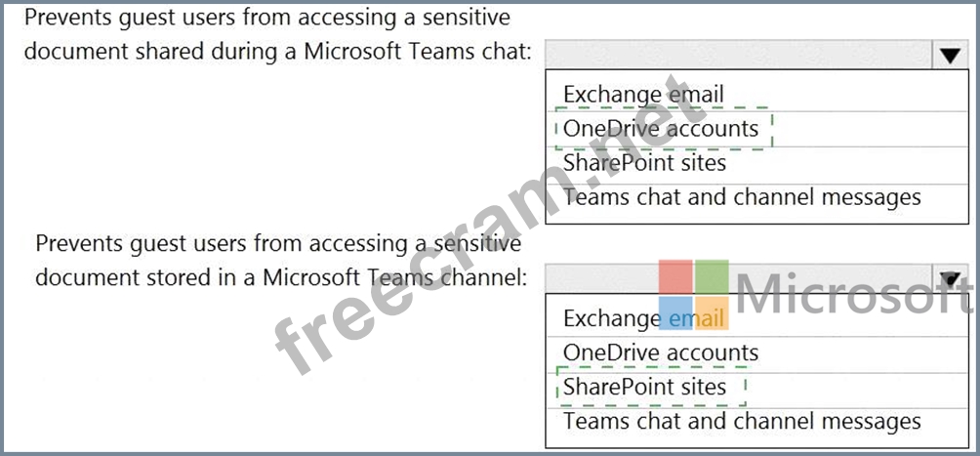This screenshot has width=980, height=456.
Task: Click the Teams channel question label text
Action: [280, 260]
